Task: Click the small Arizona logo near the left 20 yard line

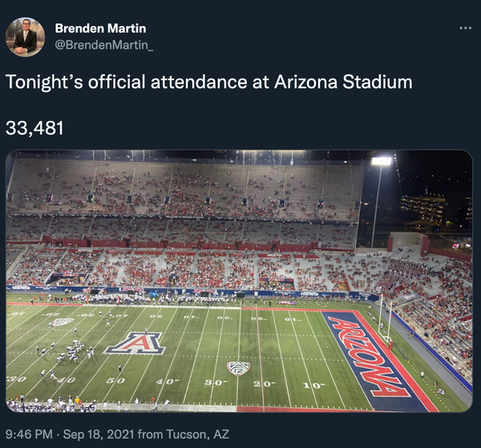Action: (x=63, y=321)
